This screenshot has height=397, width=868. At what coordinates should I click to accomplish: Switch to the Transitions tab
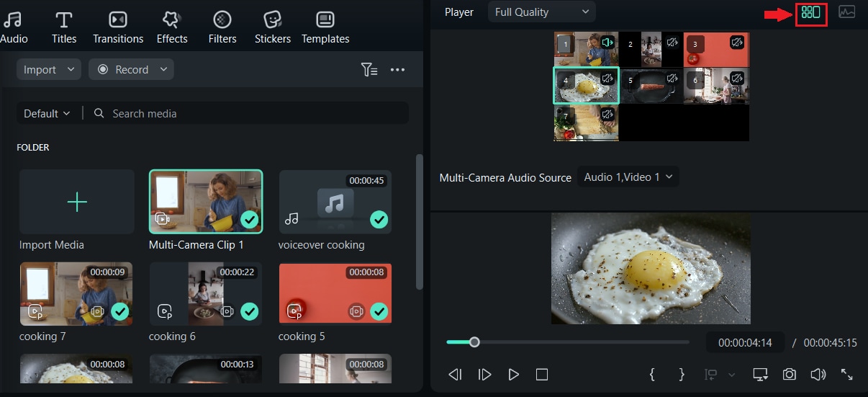tap(118, 27)
